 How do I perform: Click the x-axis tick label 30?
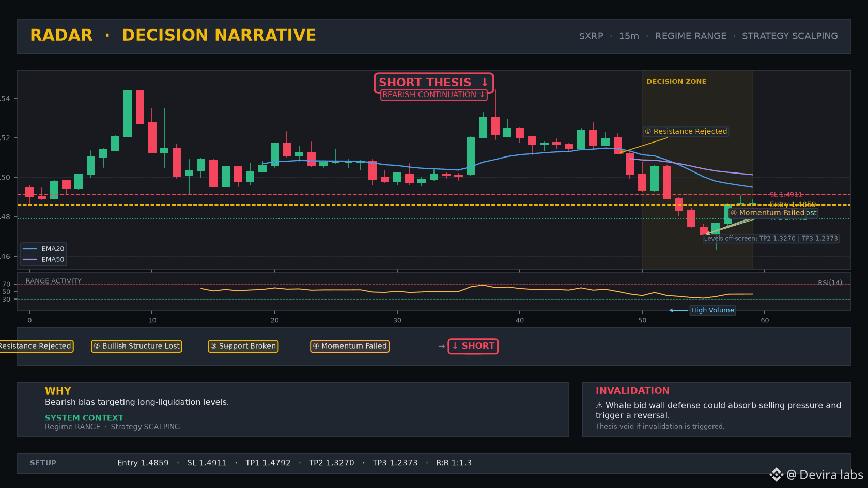[x=397, y=320]
